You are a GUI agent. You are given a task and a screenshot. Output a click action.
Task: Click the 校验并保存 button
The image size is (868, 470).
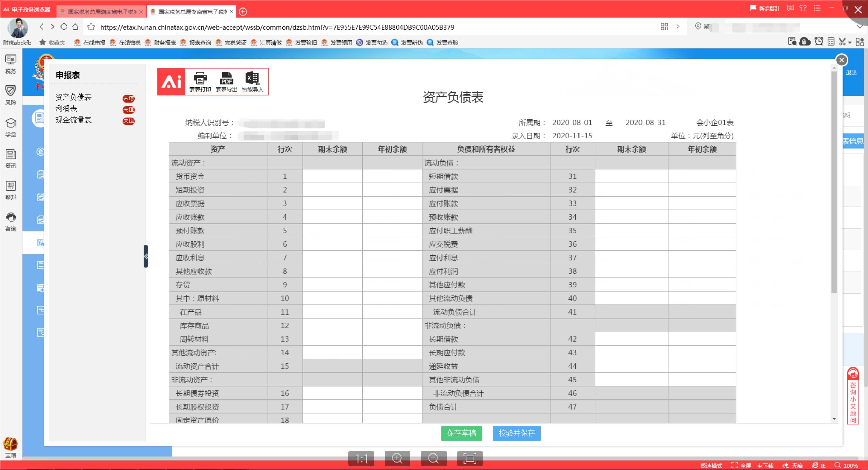tap(516, 433)
